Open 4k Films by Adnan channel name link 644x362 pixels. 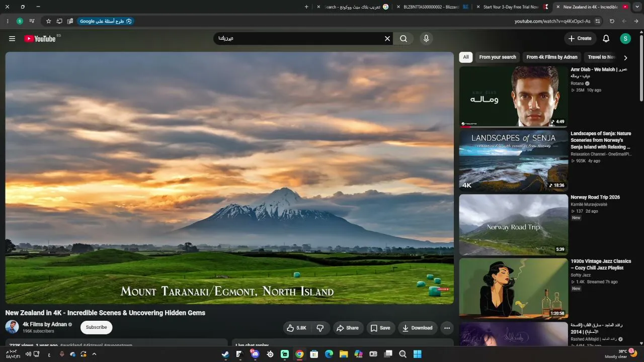[45, 324]
